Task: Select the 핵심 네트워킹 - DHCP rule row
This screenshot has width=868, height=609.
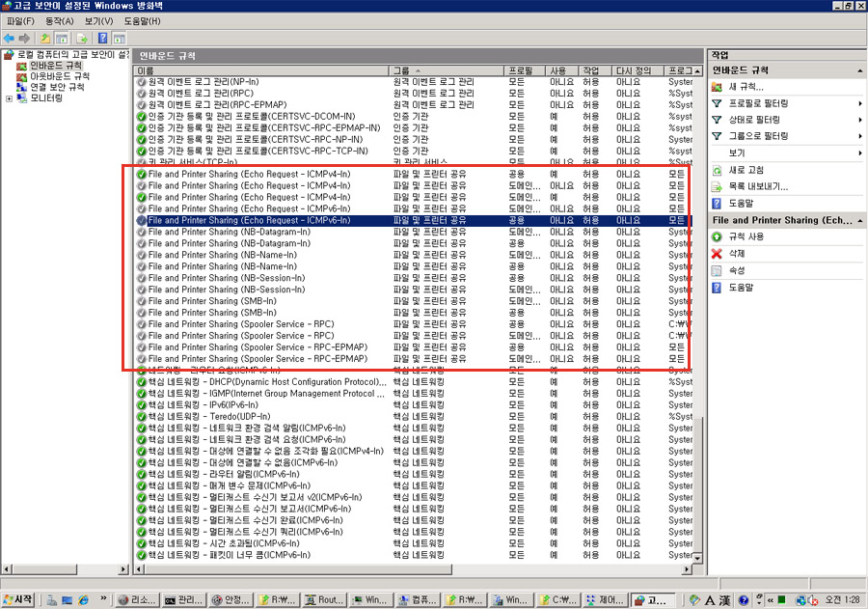Action: (414, 382)
